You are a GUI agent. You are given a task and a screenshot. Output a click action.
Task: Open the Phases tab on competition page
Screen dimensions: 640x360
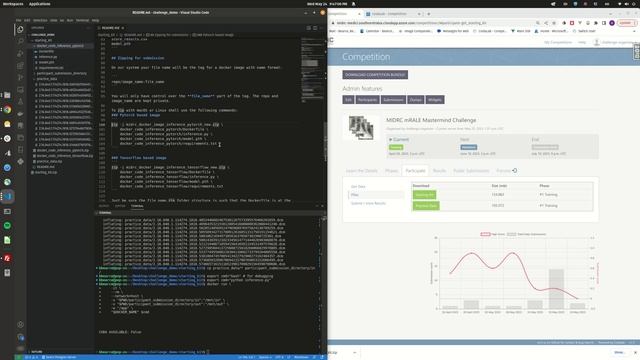pyautogui.click(x=391, y=171)
